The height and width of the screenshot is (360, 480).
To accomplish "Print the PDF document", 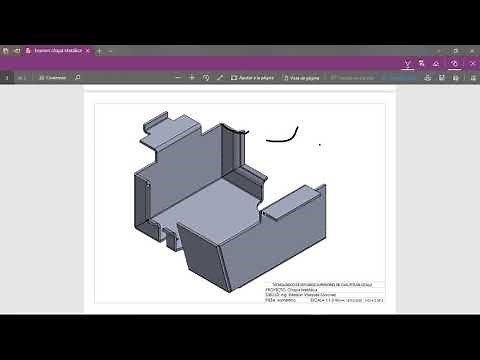I will (428, 78).
